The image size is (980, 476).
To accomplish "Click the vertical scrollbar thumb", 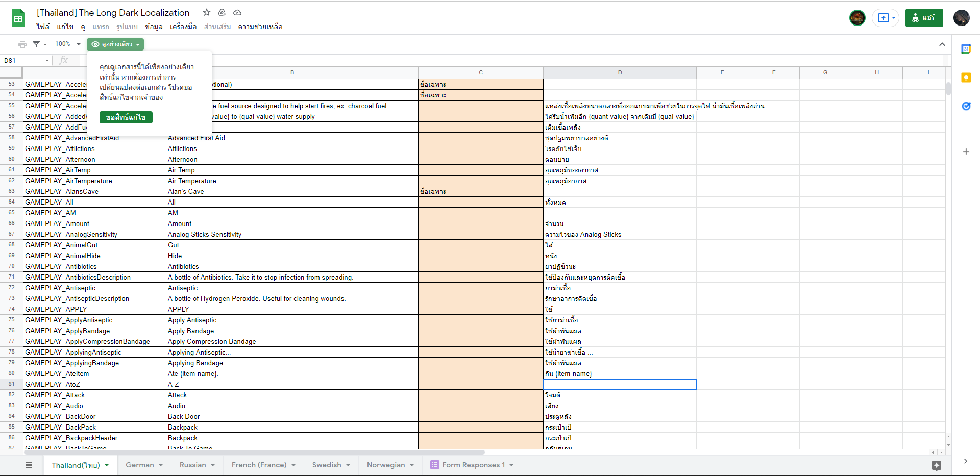I will 948,89.
